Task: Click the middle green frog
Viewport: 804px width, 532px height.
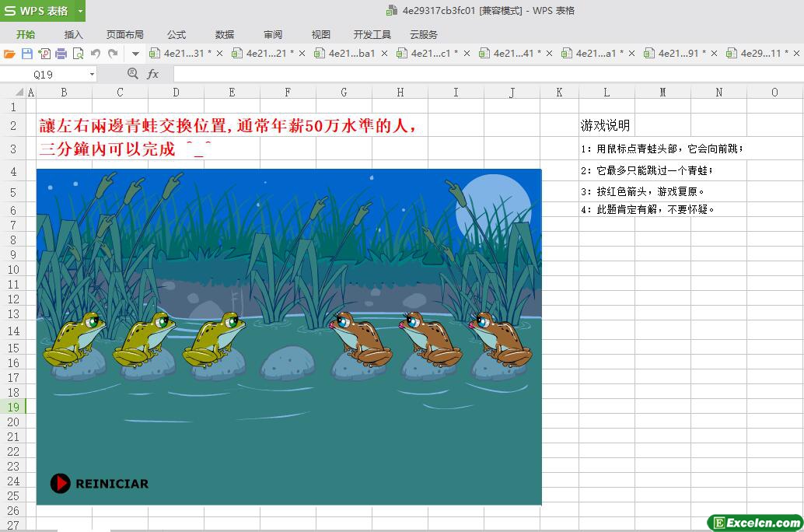Action: 144,338
